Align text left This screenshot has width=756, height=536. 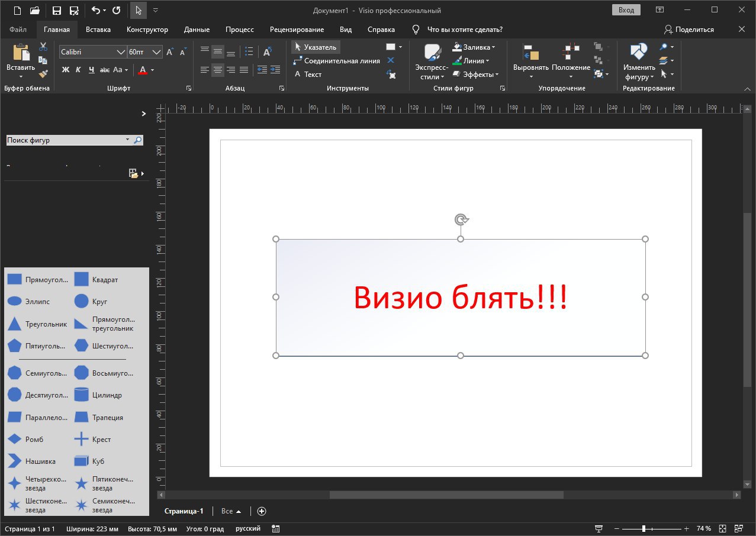(x=205, y=70)
